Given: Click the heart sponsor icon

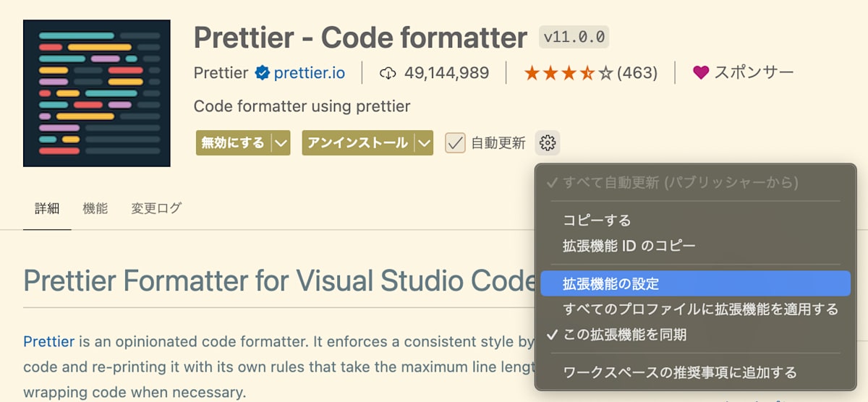Looking at the screenshot, I should click(x=700, y=72).
